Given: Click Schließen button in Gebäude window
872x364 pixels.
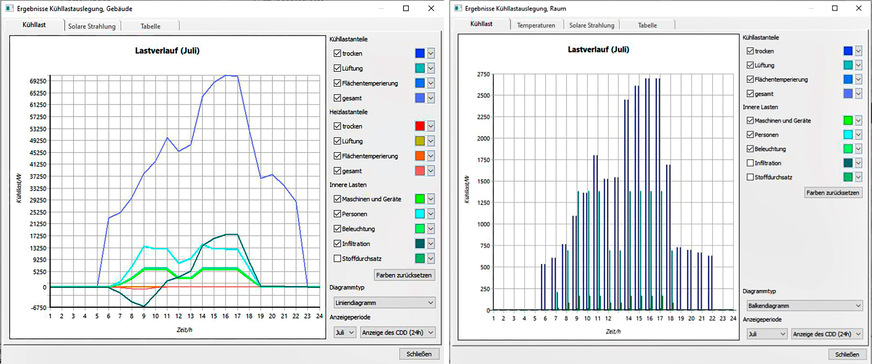Looking at the screenshot, I should pos(419,353).
